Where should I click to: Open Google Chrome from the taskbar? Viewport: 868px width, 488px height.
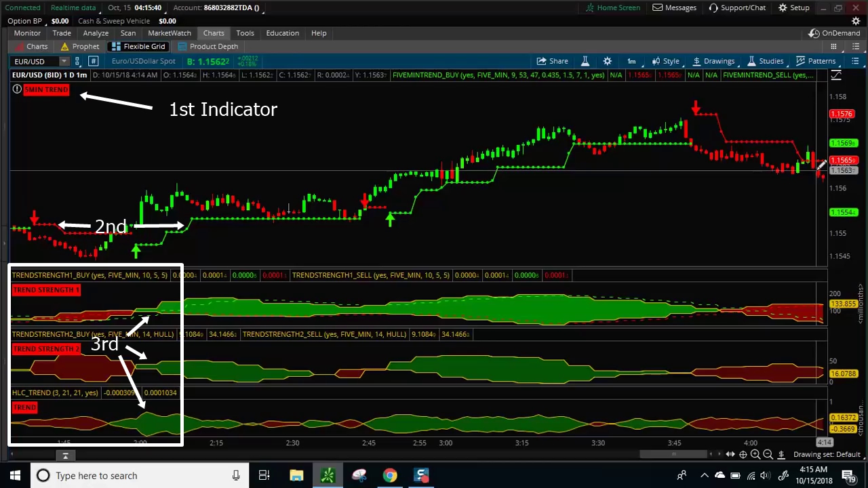point(390,476)
